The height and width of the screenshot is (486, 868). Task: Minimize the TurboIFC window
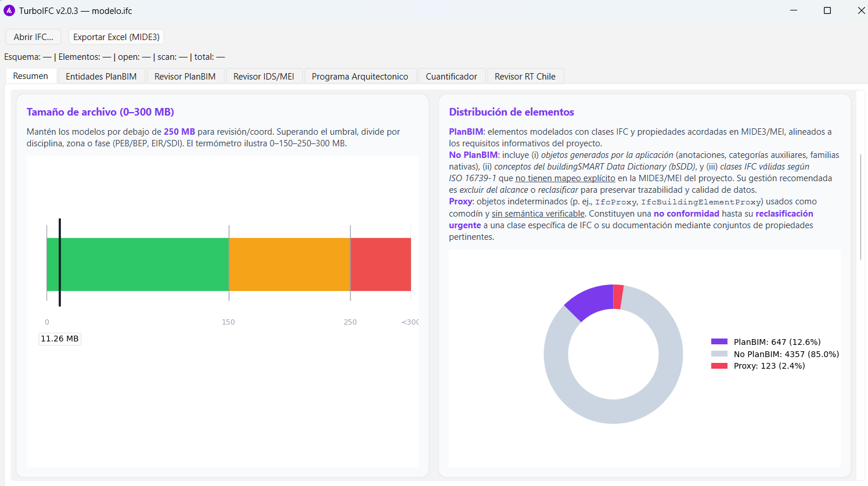coord(794,10)
